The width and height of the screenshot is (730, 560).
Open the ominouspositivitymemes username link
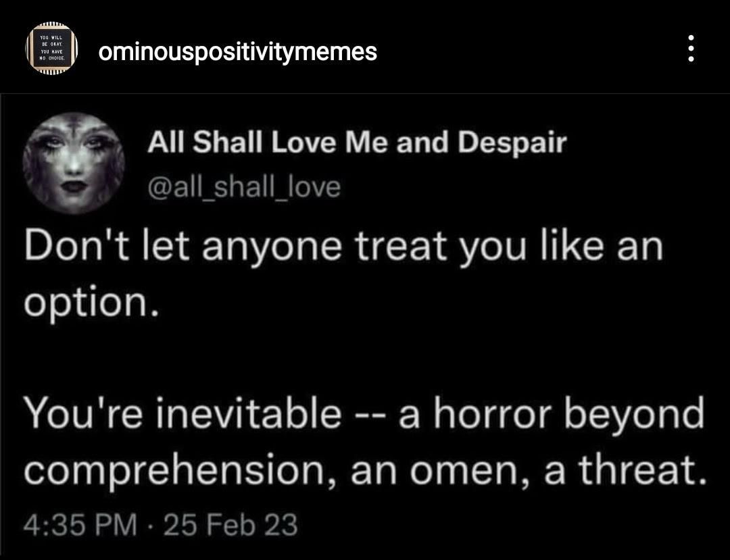click(x=238, y=51)
